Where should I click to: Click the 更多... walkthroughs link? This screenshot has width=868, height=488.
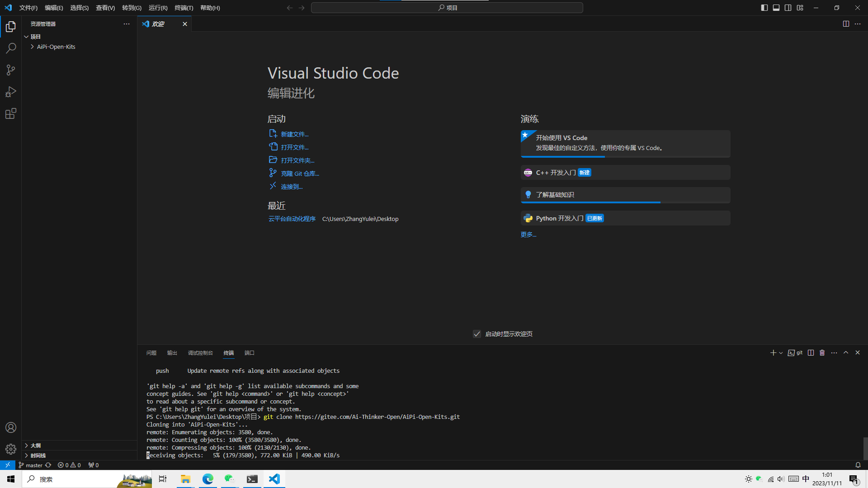click(x=528, y=235)
